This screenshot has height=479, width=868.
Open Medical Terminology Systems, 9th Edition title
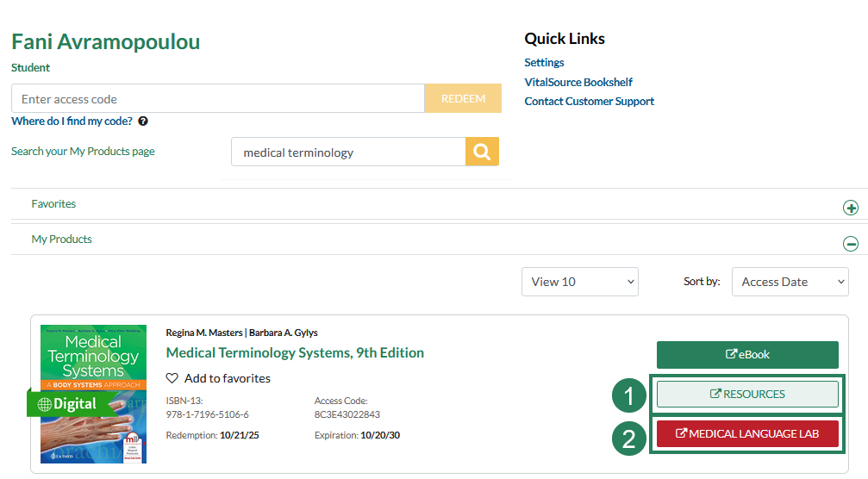tap(295, 353)
